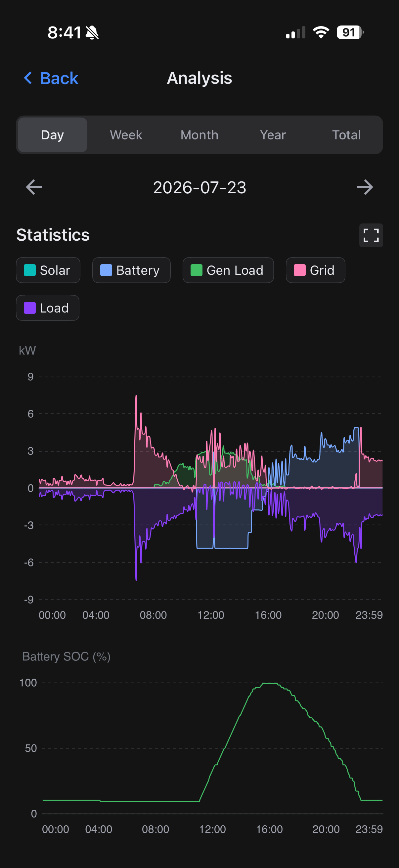Screen dimensions: 399x868
Task: Tap the cellular signal bars icon
Action: click(x=296, y=33)
